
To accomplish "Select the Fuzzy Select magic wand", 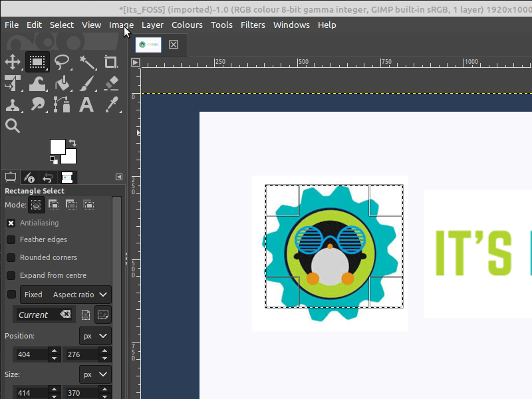I will [x=86, y=63].
